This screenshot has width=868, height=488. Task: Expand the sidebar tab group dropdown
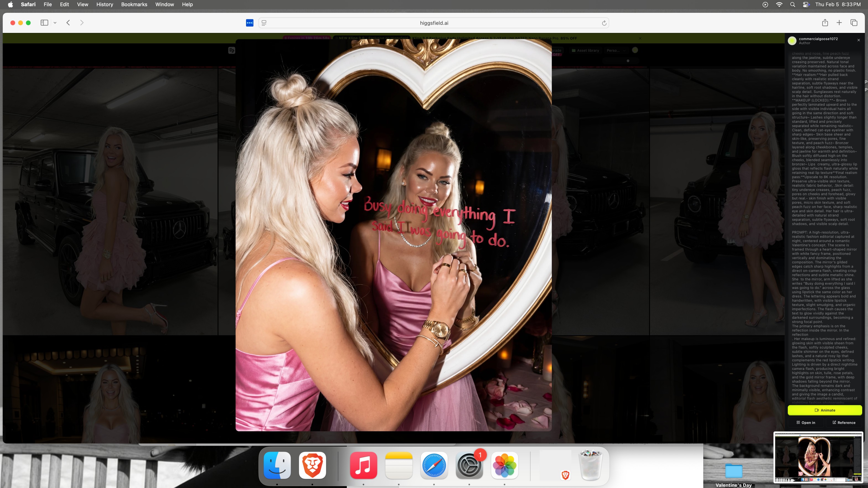coord(55,23)
